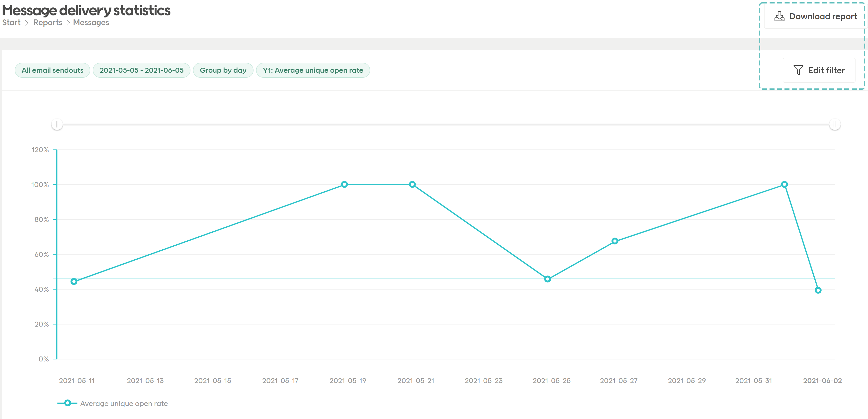Image resolution: width=868 pixels, height=419 pixels.
Task: Select the data point on 2021-05-19
Action: tap(344, 184)
